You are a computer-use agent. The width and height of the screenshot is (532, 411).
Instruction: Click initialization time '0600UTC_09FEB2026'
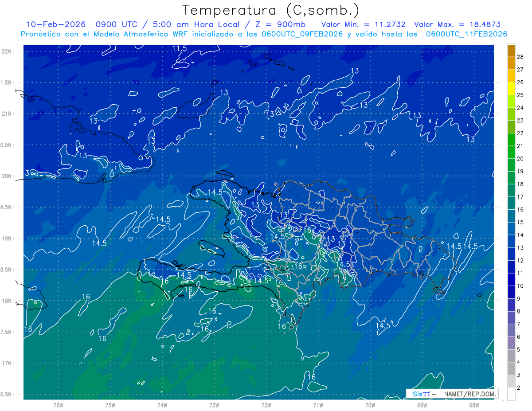(301, 34)
